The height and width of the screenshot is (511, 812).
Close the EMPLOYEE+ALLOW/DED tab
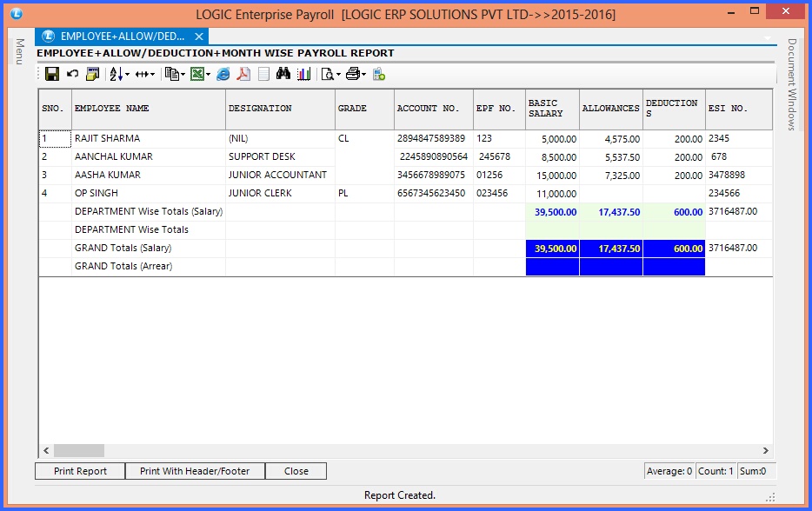click(x=199, y=36)
